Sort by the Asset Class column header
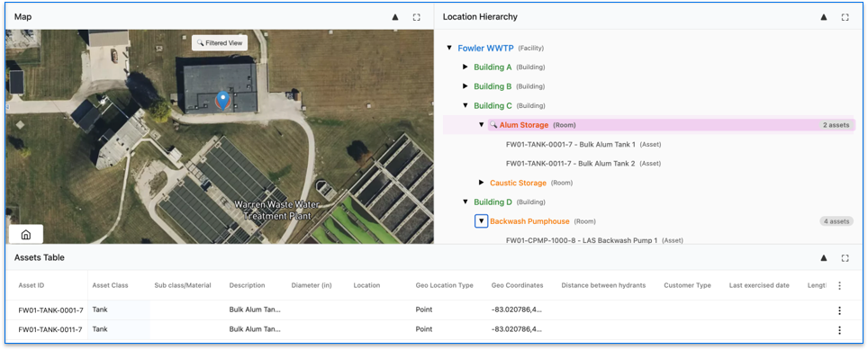 point(110,285)
